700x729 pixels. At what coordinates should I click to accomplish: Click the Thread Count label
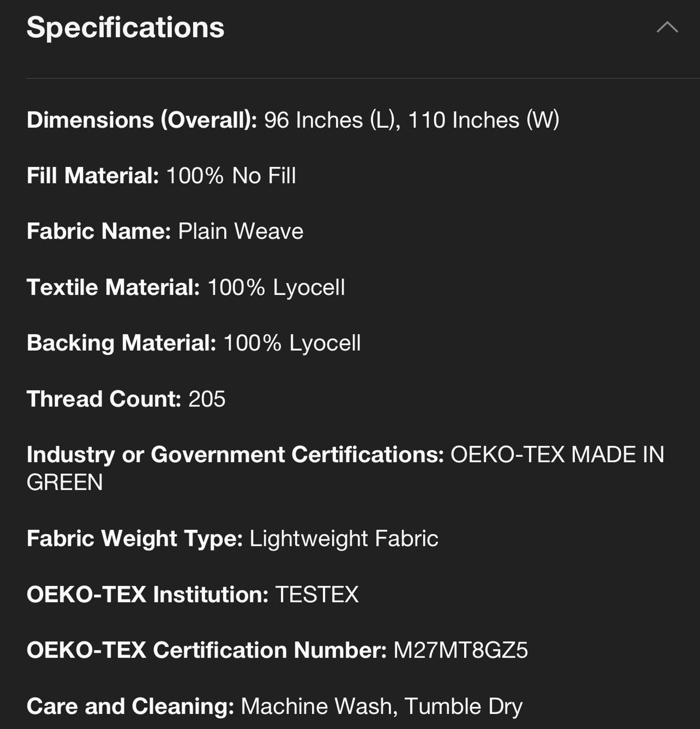pos(104,399)
